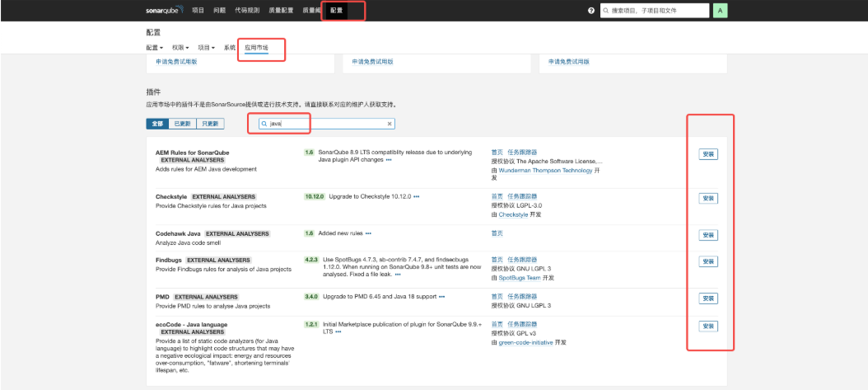Click the 1.6 version badge of AEM Rules

point(309,152)
